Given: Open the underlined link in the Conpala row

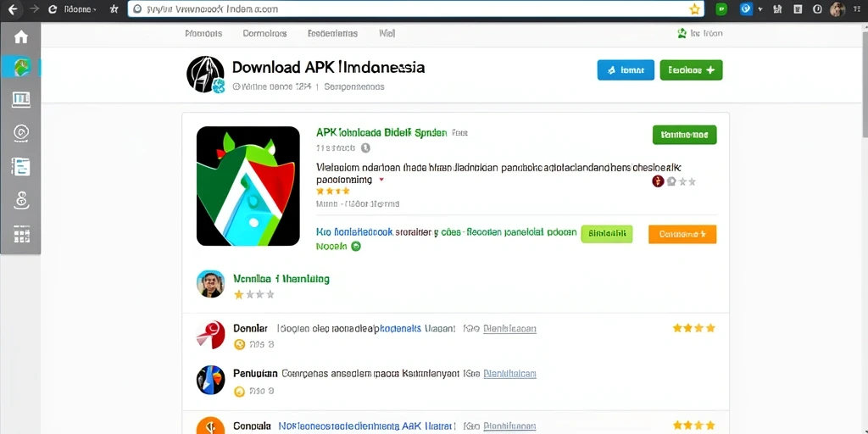Looking at the screenshot, I should 509,426.
